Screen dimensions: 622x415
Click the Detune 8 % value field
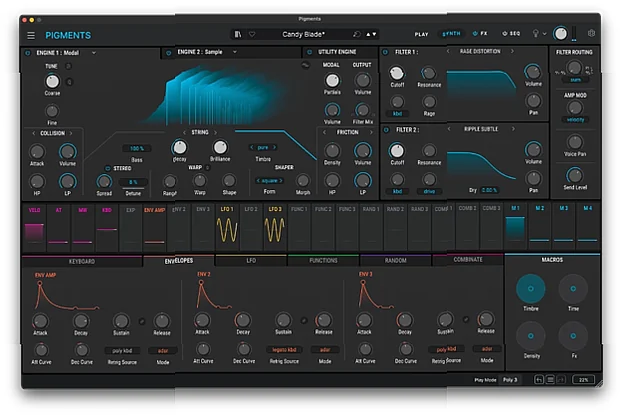133,183
